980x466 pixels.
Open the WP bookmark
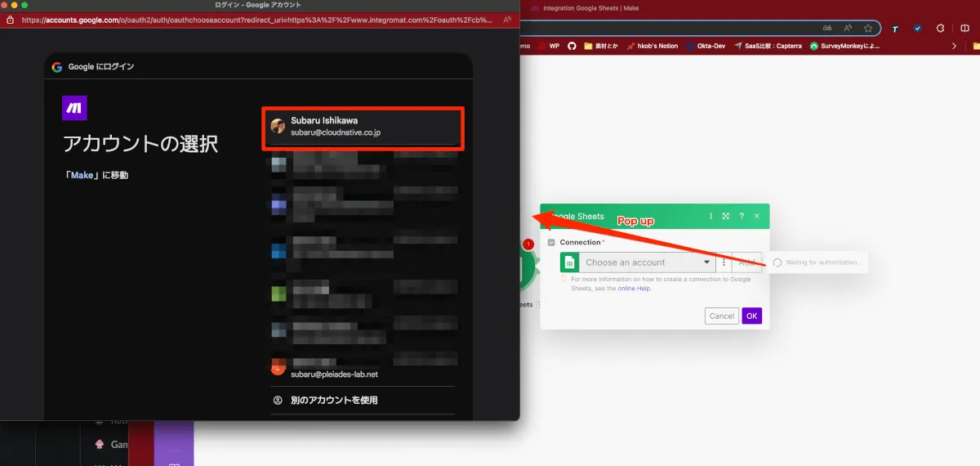pos(549,46)
